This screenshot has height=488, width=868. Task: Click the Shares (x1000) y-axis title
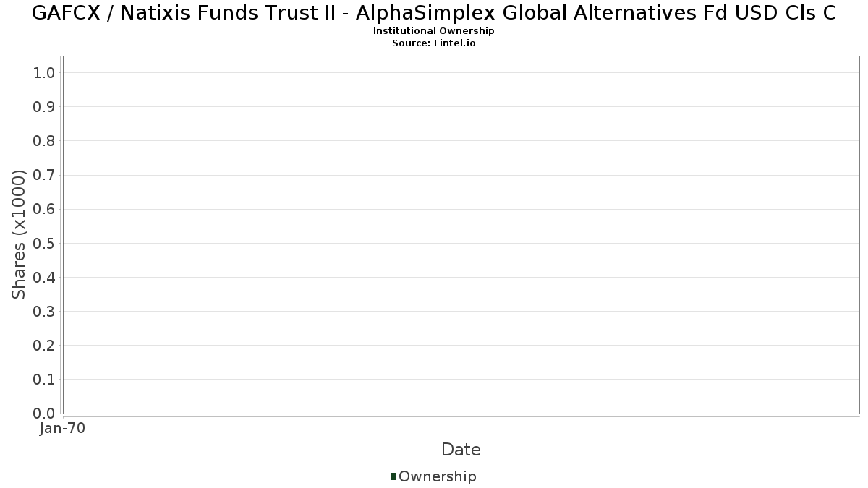(19, 234)
